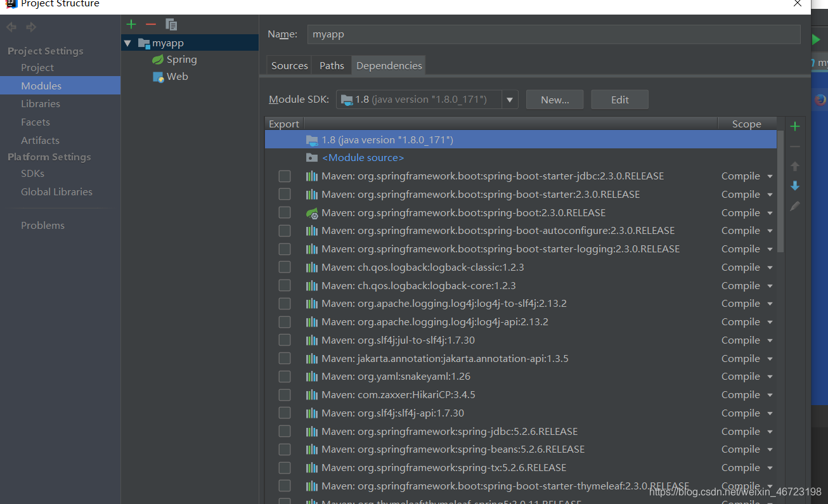Open Scope dropdown for spring-boot-autoconfigure
The width and height of the screenshot is (828, 504).
(x=768, y=230)
